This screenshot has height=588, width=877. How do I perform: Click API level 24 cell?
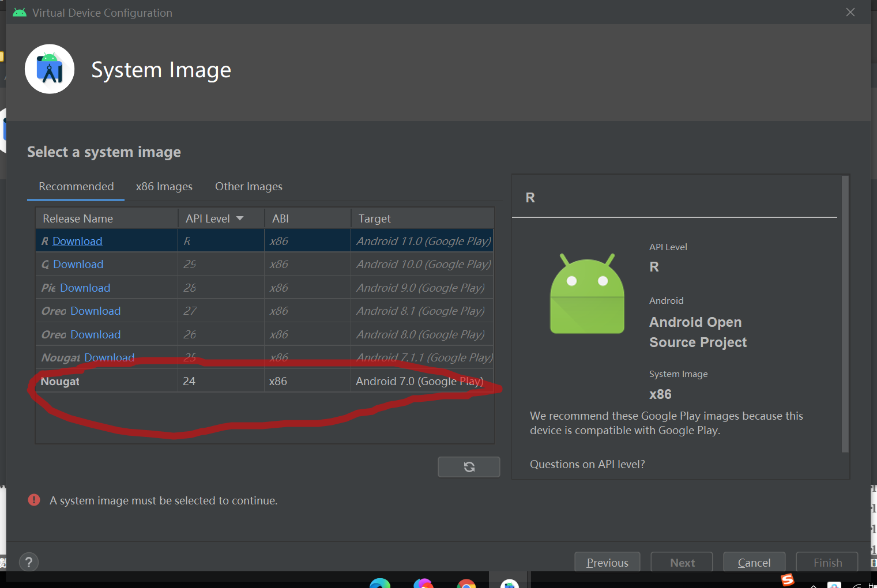pos(221,381)
